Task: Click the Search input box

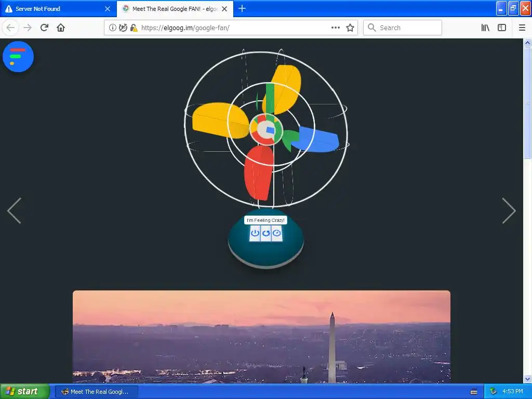Action: pos(403,28)
